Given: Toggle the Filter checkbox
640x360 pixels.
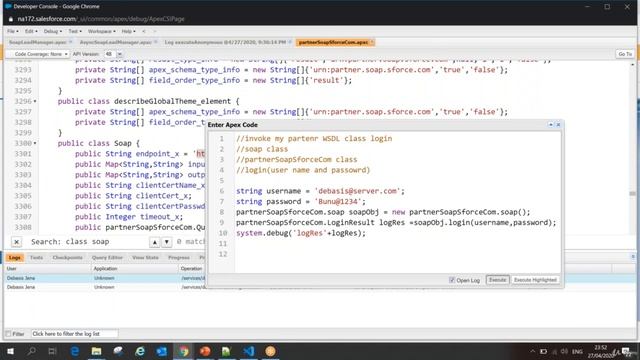Looking at the screenshot, I should 8,334.
